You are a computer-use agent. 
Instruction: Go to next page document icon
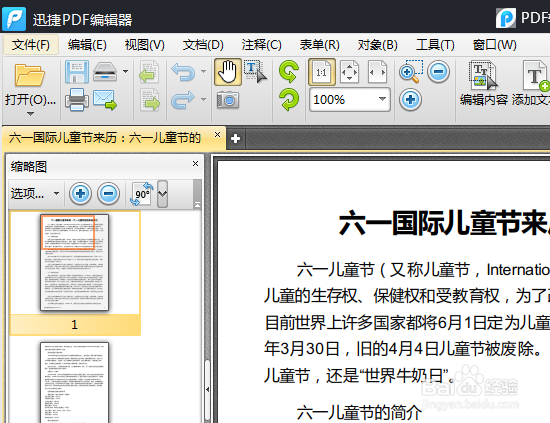pos(149,100)
